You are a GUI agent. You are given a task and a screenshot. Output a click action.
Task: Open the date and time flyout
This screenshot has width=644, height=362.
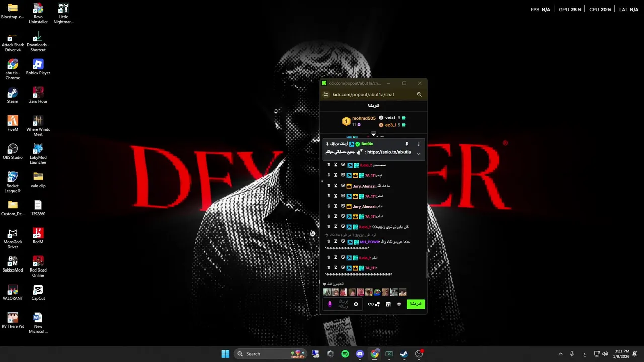pos(622,354)
